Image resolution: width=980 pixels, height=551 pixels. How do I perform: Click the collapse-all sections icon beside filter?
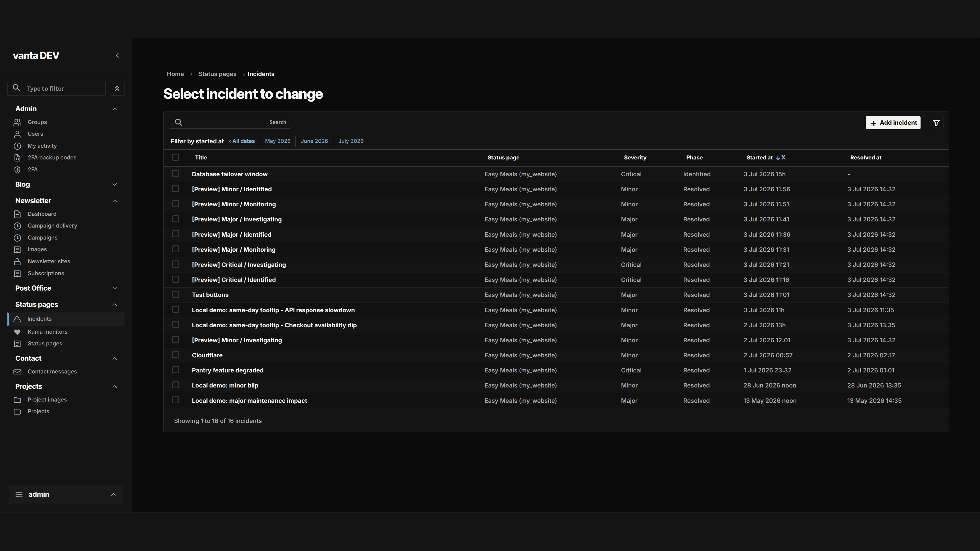tap(117, 88)
